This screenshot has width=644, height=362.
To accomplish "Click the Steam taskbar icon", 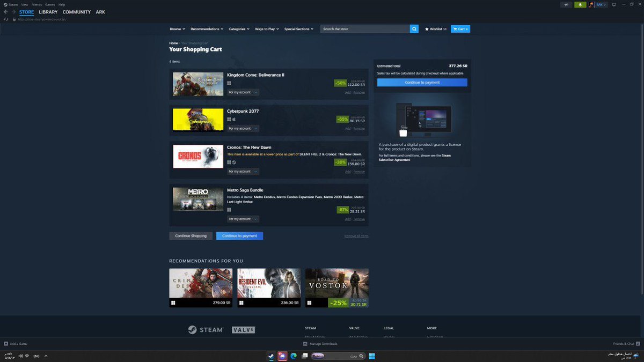I will pyautogui.click(x=271, y=356).
